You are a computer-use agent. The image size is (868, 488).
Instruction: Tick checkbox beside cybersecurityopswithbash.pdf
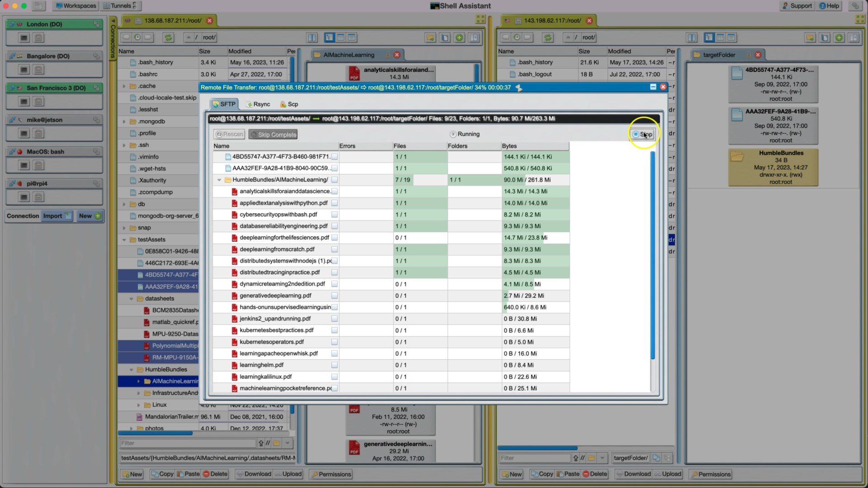pos(335,215)
